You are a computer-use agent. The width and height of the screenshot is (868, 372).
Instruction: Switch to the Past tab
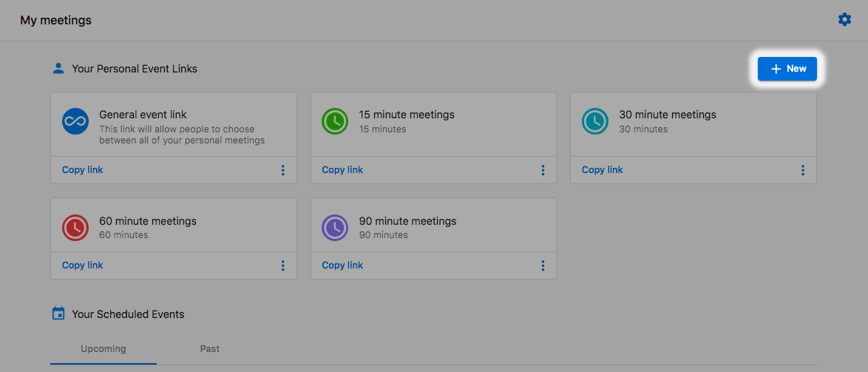tap(210, 349)
